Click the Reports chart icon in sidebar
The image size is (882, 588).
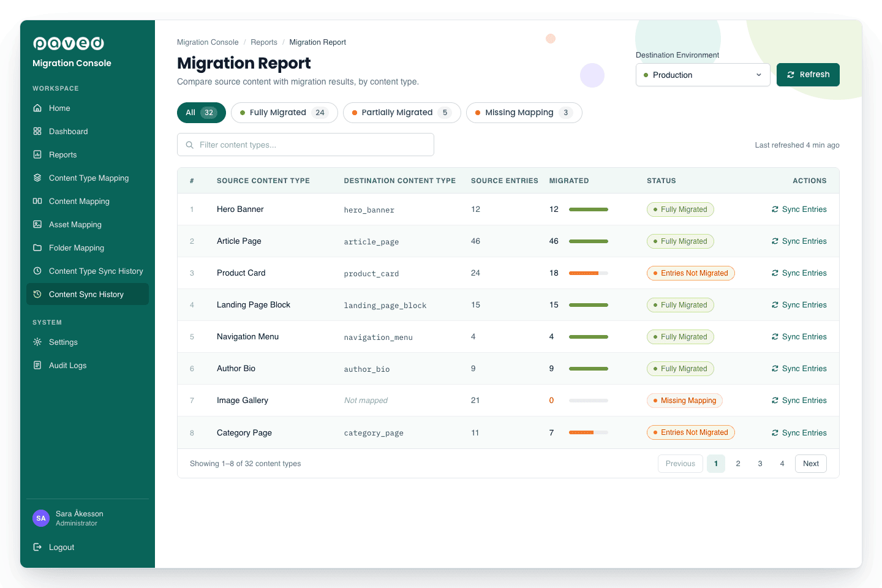[37, 155]
